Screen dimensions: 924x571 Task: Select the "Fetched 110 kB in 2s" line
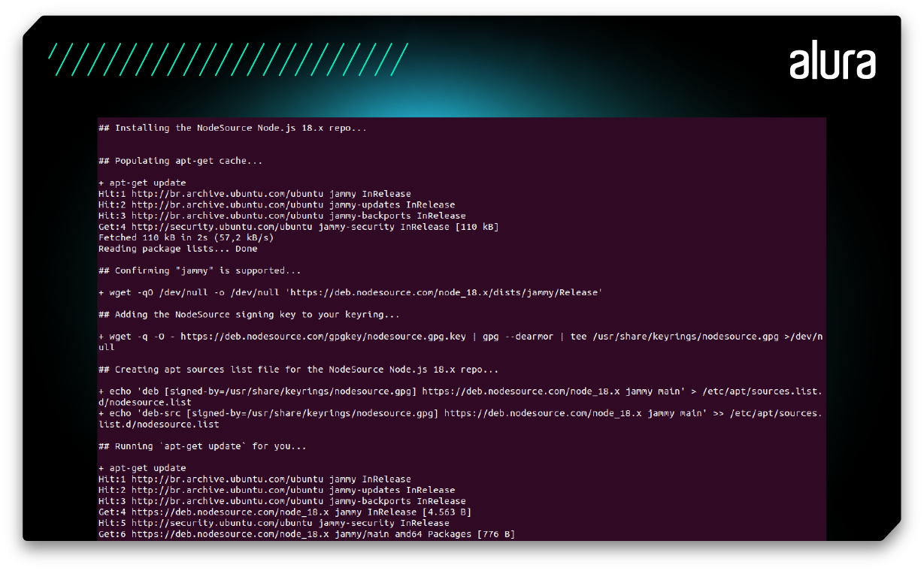(x=186, y=237)
